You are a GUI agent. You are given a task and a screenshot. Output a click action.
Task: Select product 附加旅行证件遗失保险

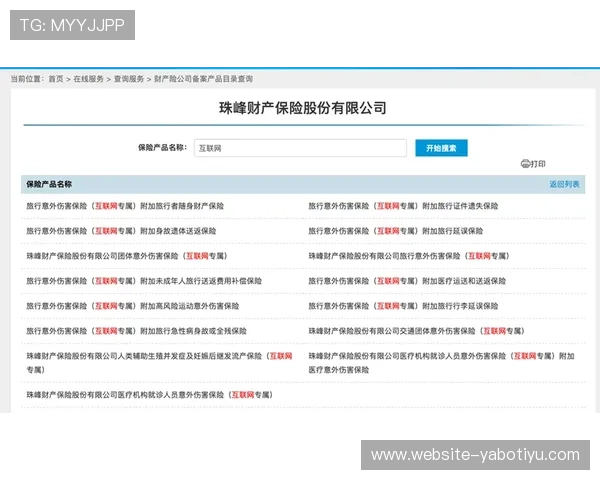tap(403, 206)
